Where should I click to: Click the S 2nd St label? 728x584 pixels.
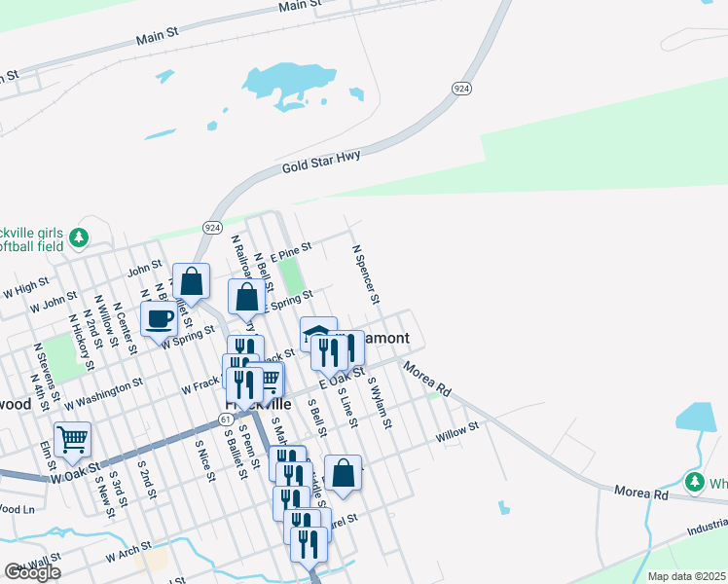[x=147, y=480]
